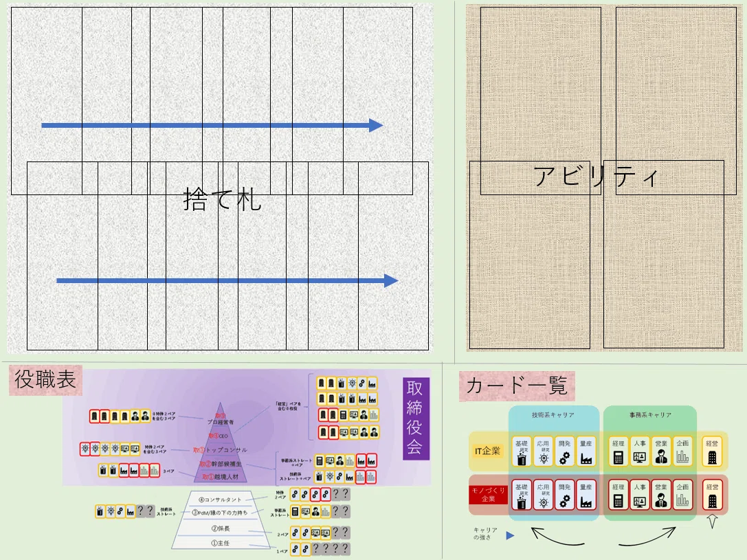Click the 役職表 section title

point(45,380)
